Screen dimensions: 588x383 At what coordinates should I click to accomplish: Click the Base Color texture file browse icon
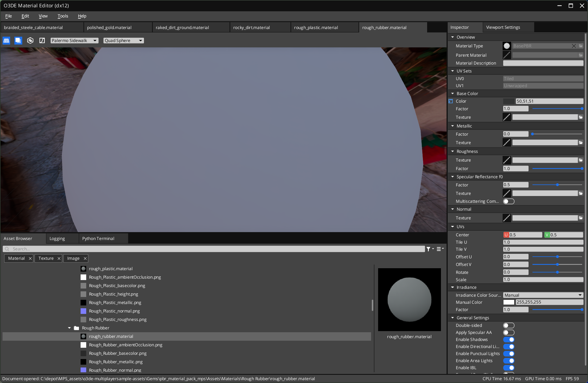click(x=581, y=117)
